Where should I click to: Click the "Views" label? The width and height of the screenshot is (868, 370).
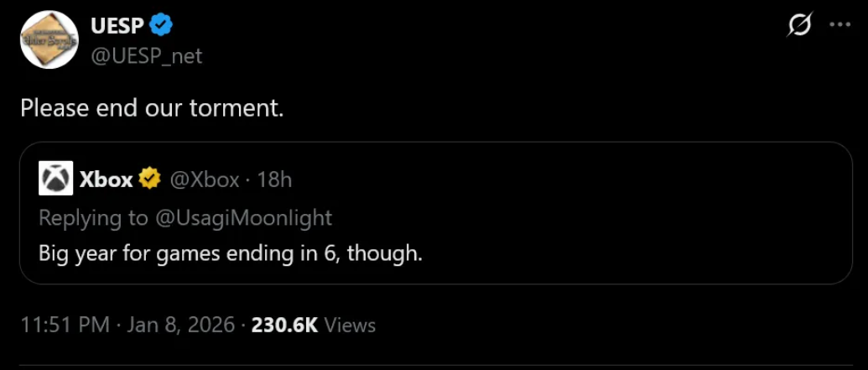point(350,325)
